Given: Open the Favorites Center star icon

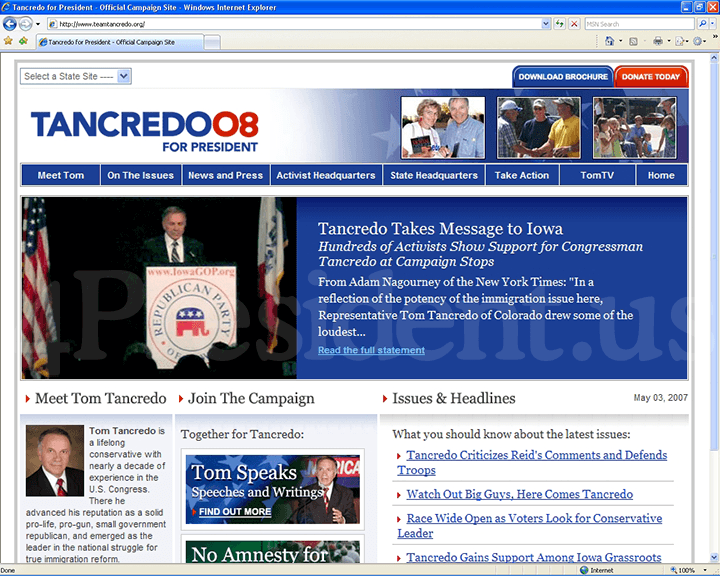Looking at the screenshot, I should [8, 41].
